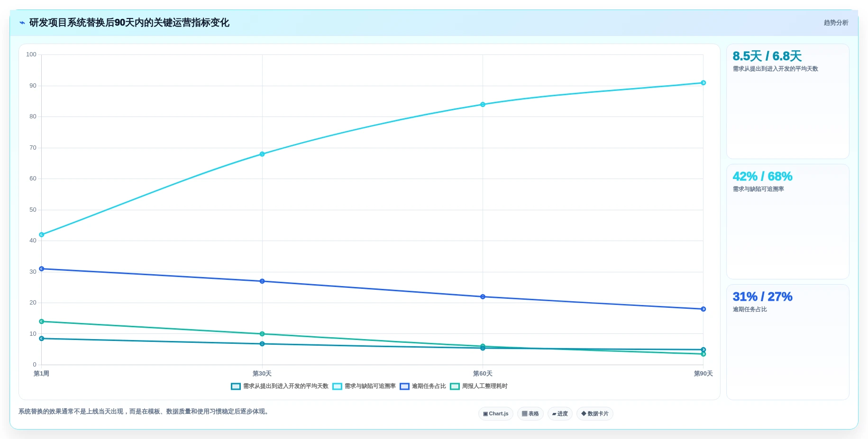Viewport: 868px width, 439px height.
Task: Toggle the 需求从提出到进入开发的平均天数 legend swatch
Action: [x=236, y=386]
